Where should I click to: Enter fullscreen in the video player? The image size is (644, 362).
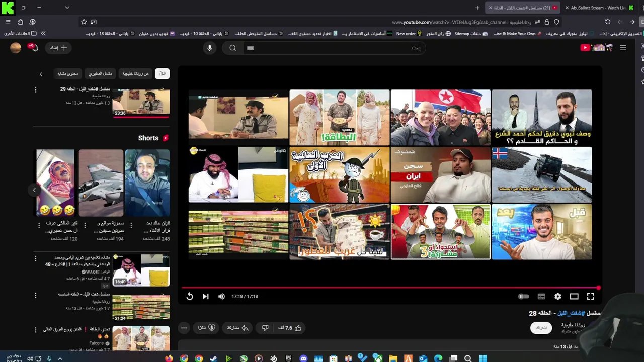[x=590, y=297]
